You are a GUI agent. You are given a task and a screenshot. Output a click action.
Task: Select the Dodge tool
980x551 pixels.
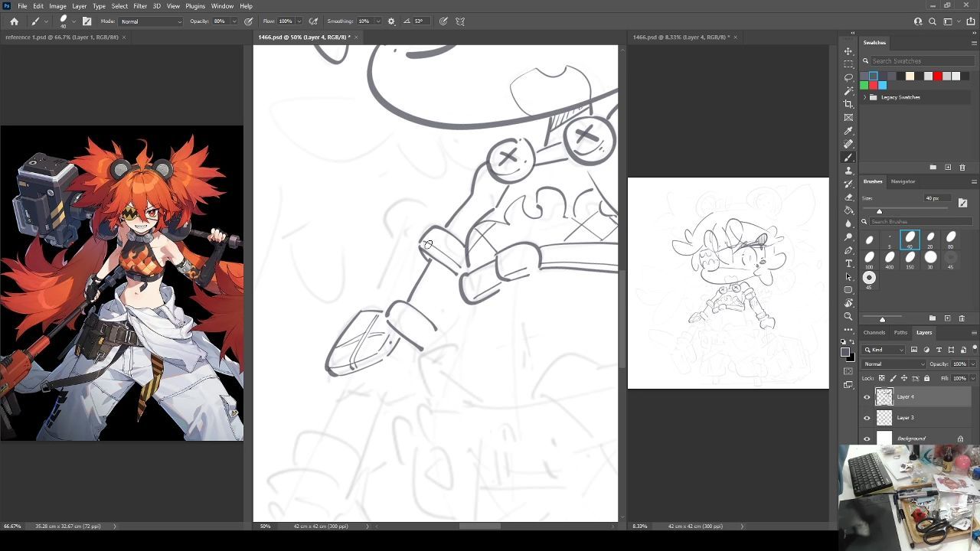click(848, 236)
